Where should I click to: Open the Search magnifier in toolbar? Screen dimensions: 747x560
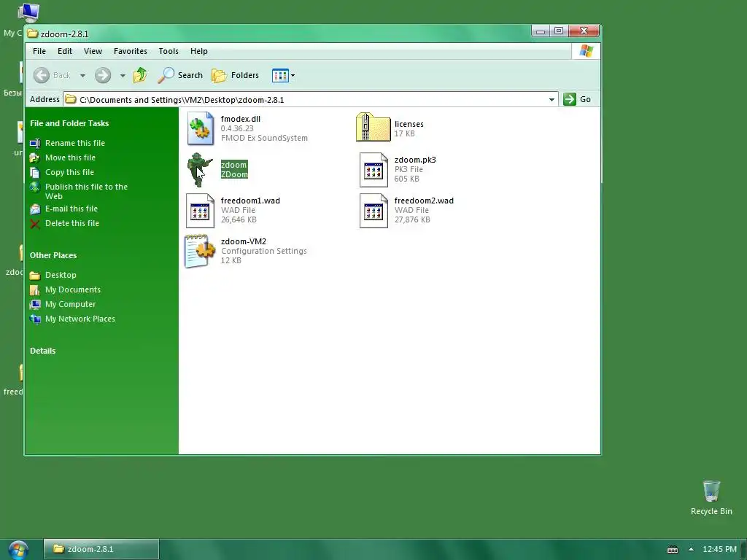point(166,75)
